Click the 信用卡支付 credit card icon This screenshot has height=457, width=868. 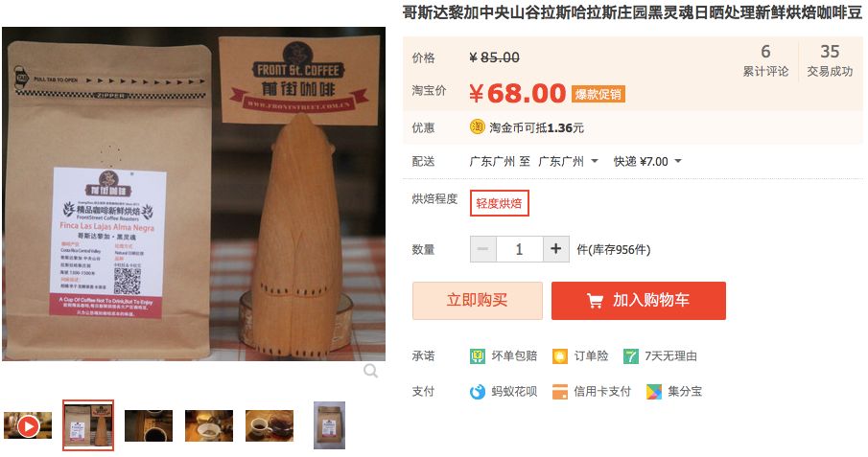(x=560, y=392)
